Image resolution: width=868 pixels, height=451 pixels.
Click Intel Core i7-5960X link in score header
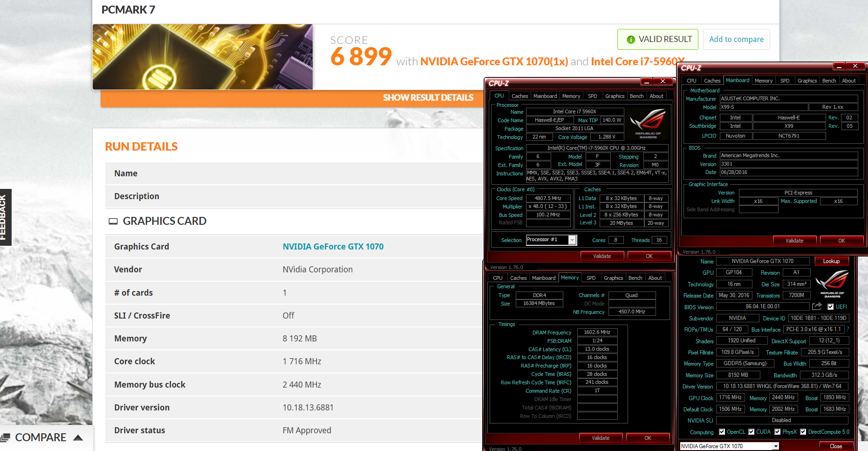[x=637, y=62]
